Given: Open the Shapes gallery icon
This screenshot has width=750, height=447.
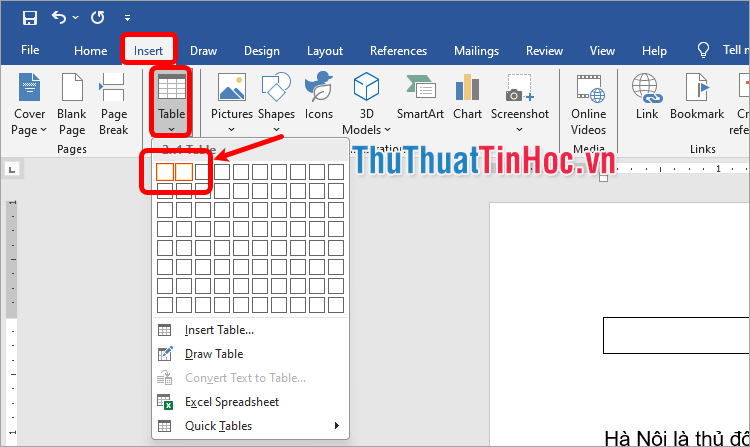Looking at the screenshot, I should (x=276, y=87).
